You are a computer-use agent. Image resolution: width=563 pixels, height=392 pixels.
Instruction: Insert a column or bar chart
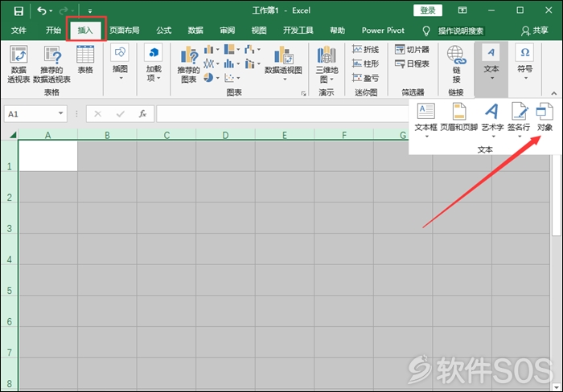211,50
